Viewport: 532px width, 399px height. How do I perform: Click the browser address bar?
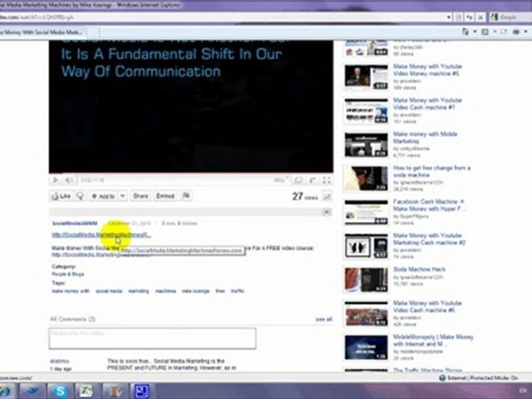coord(222,17)
